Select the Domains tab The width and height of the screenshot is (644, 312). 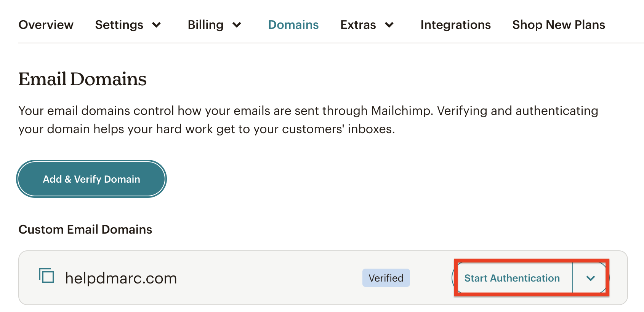click(x=293, y=25)
